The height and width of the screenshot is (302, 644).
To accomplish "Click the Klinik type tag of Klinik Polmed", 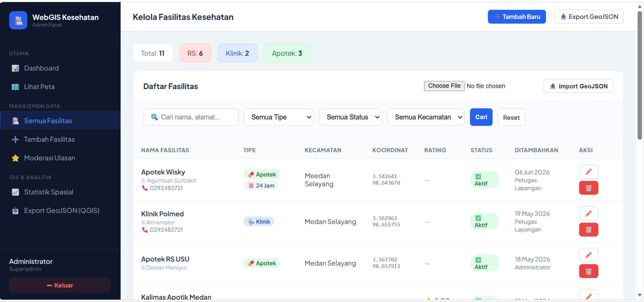I will tap(259, 221).
